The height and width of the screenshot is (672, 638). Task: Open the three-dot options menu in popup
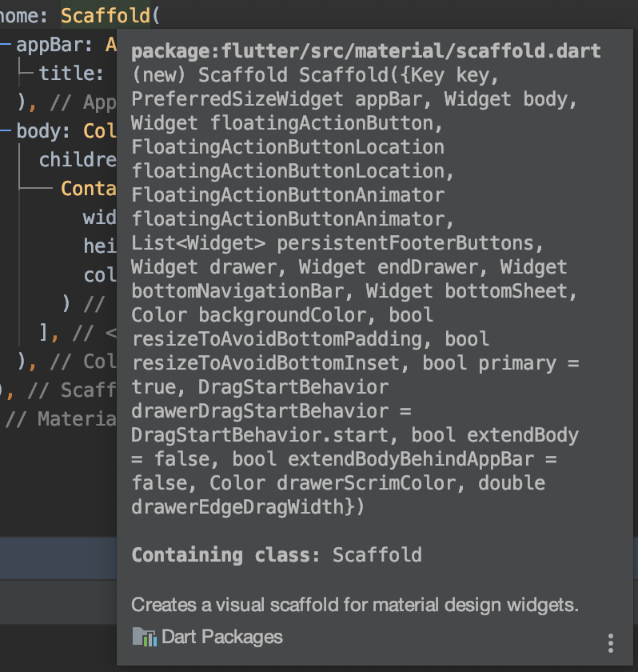611,643
